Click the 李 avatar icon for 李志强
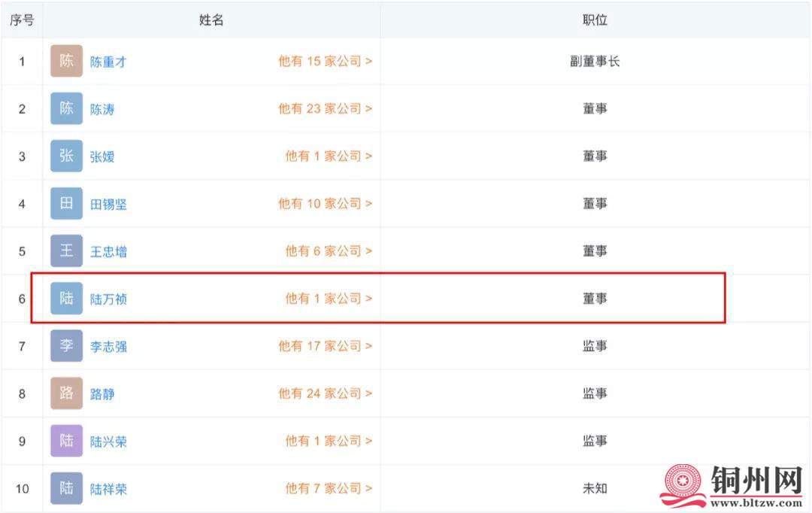This screenshot has height=513, width=812. pyautogui.click(x=66, y=345)
